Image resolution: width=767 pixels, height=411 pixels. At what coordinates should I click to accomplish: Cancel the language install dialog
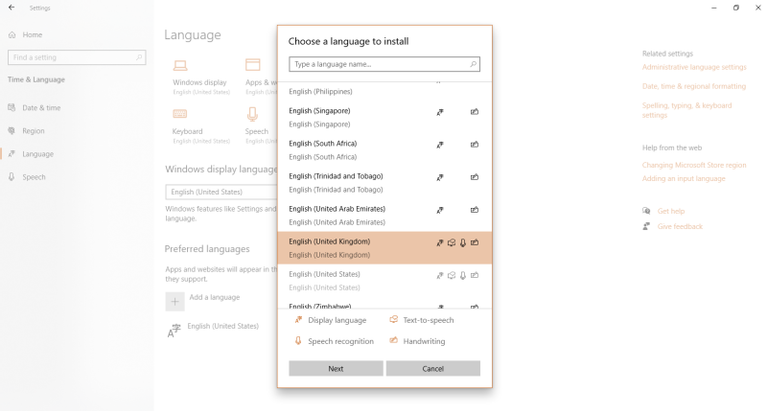click(432, 368)
